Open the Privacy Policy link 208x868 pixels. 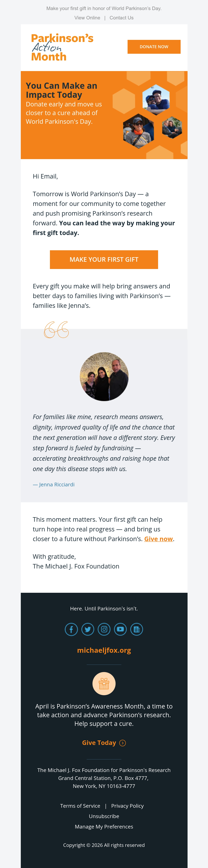click(x=127, y=806)
